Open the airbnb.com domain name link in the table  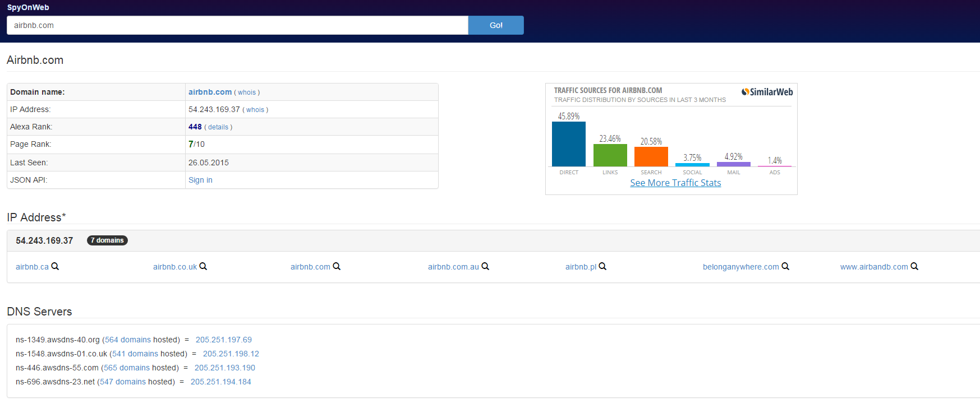[210, 92]
